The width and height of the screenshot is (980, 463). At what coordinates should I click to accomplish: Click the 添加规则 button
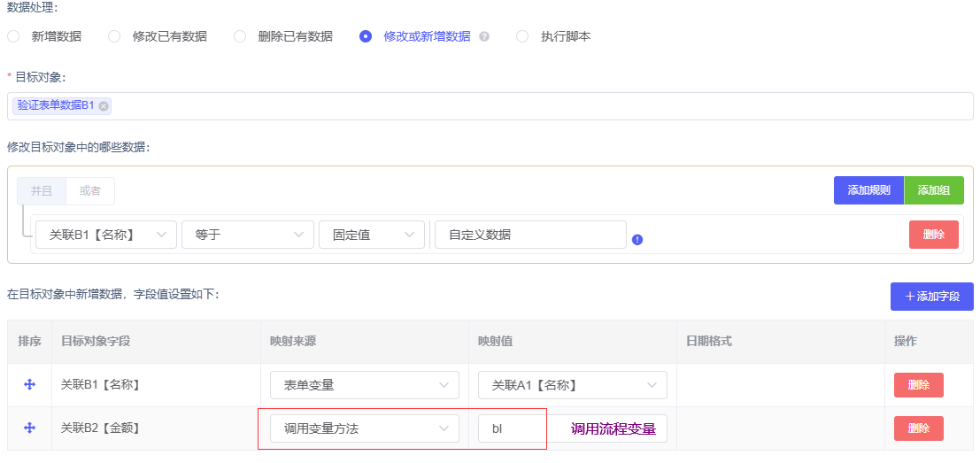coord(868,190)
